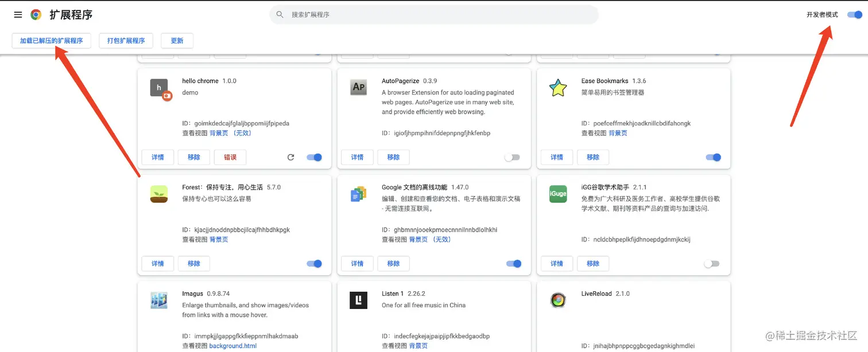View errors for hello chrome

pos(230,157)
